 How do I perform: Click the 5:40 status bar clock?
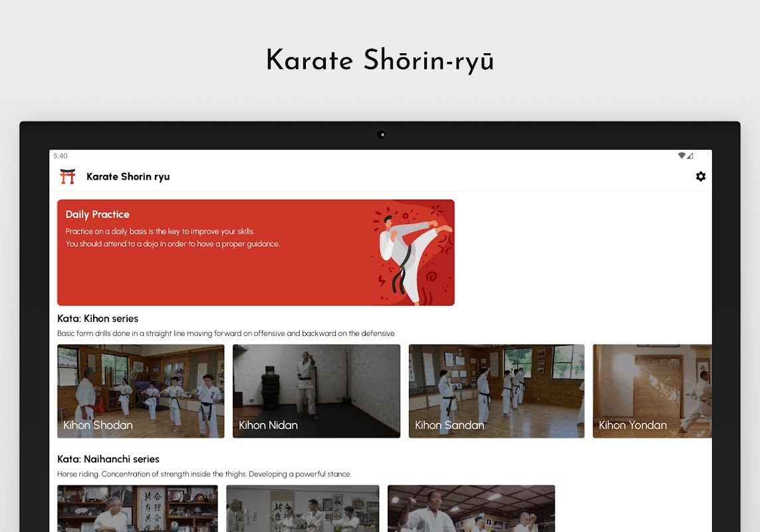click(60, 156)
